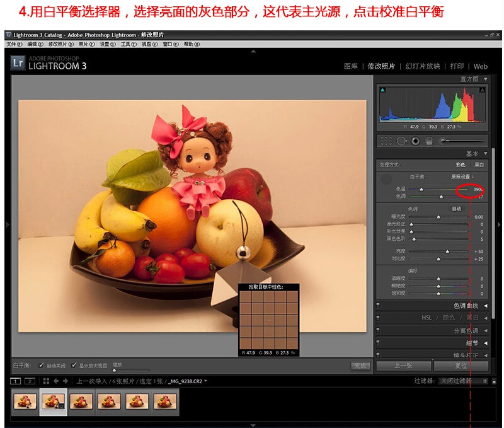Toggle the 色调曲线 panel on/off switch
This screenshot has height=428, width=504.
378,305
